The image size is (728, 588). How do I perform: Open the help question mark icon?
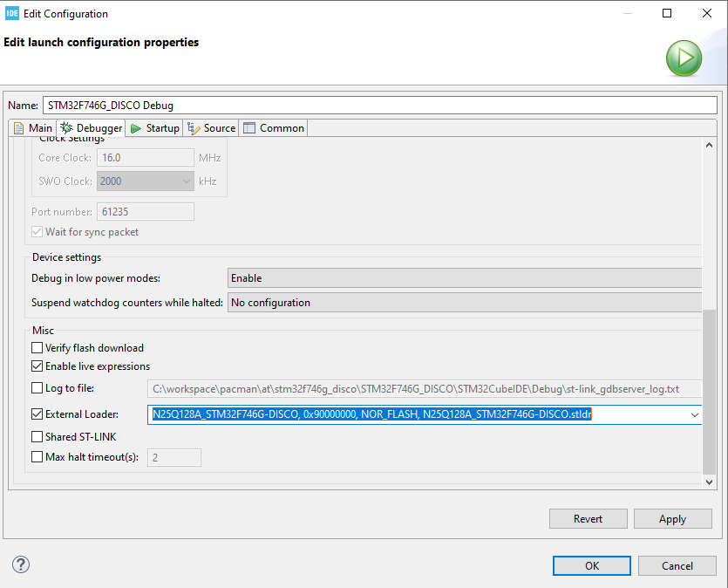(21, 564)
